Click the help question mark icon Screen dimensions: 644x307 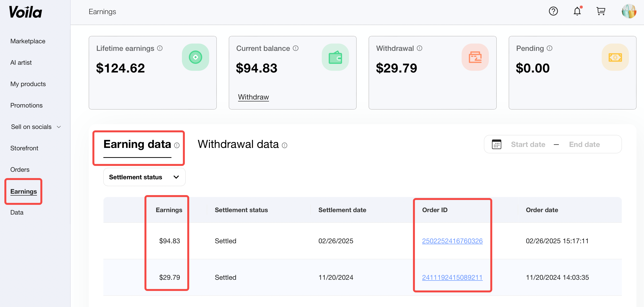coord(553,11)
